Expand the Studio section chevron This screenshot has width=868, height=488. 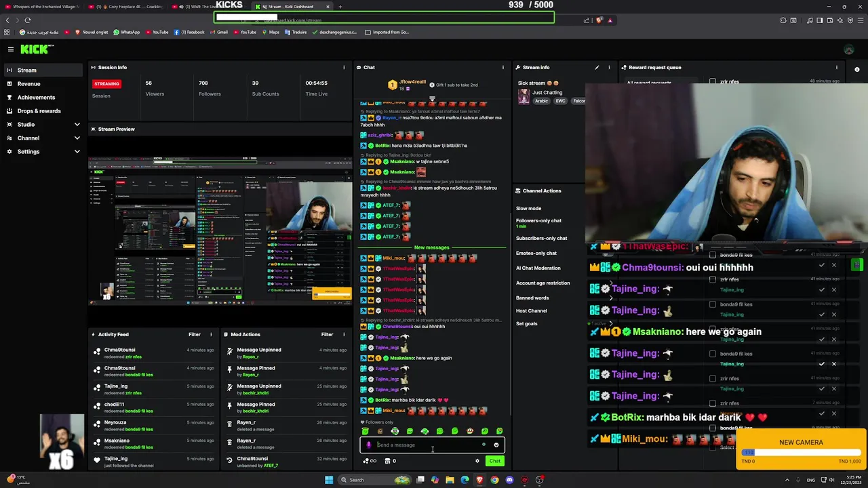click(77, 125)
